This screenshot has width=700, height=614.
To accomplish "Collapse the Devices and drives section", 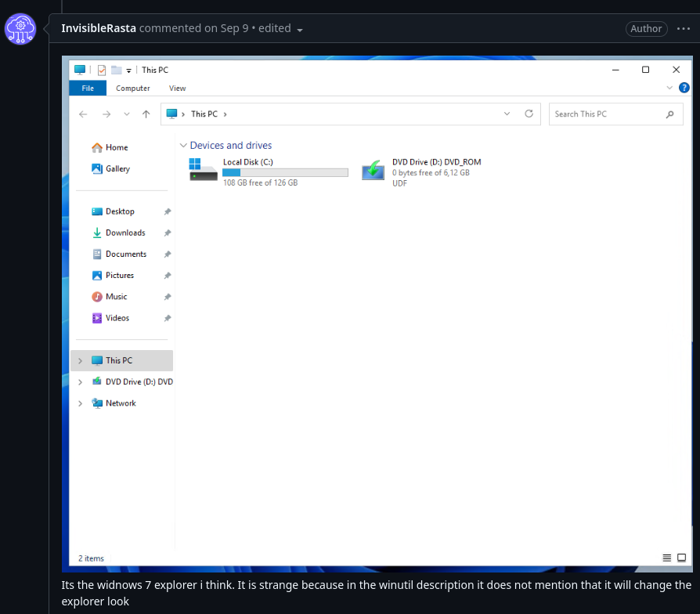I will pyautogui.click(x=183, y=145).
